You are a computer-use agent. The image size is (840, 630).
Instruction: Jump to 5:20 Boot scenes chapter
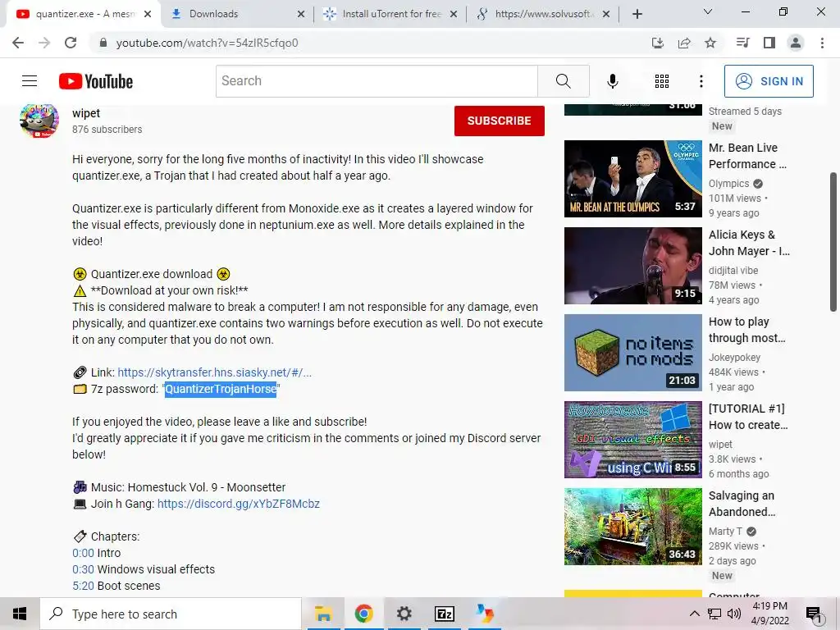tap(83, 586)
